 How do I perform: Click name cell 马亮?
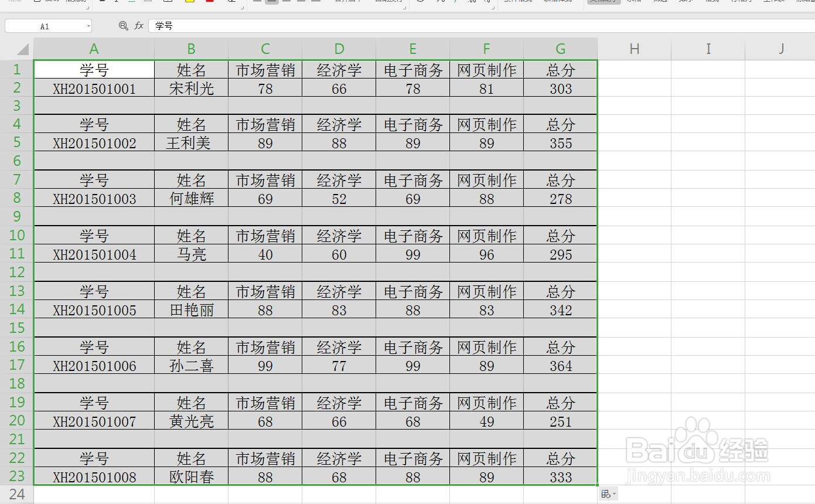click(192, 254)
